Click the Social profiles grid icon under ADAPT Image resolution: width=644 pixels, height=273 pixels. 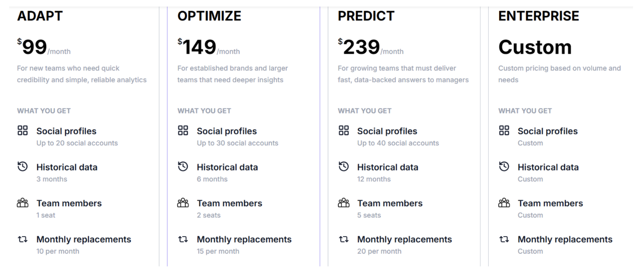coord(23,130)
